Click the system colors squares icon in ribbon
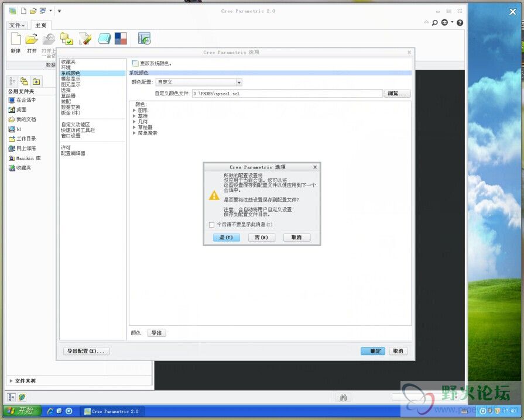This screenshot has width=524, height=420. [x=121, y=39]
